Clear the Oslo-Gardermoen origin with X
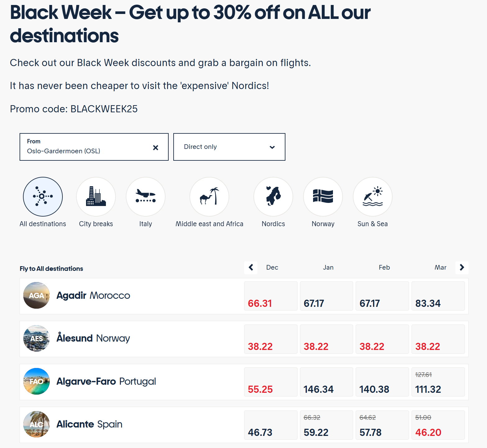The image size is (487, 448). tap(156, 148)
